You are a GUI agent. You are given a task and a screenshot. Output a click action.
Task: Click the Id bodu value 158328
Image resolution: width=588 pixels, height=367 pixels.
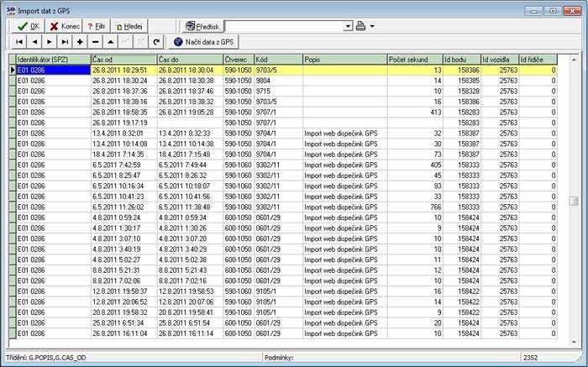(x=462, y=91)
